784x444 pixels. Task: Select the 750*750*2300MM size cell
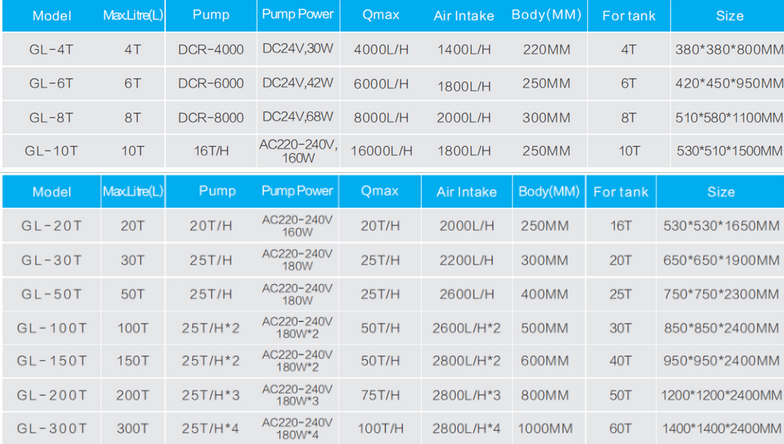(720, 293)
